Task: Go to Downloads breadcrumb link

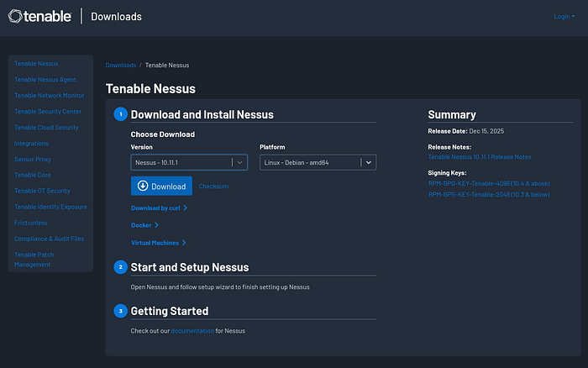Action: [x=121, y=66]
